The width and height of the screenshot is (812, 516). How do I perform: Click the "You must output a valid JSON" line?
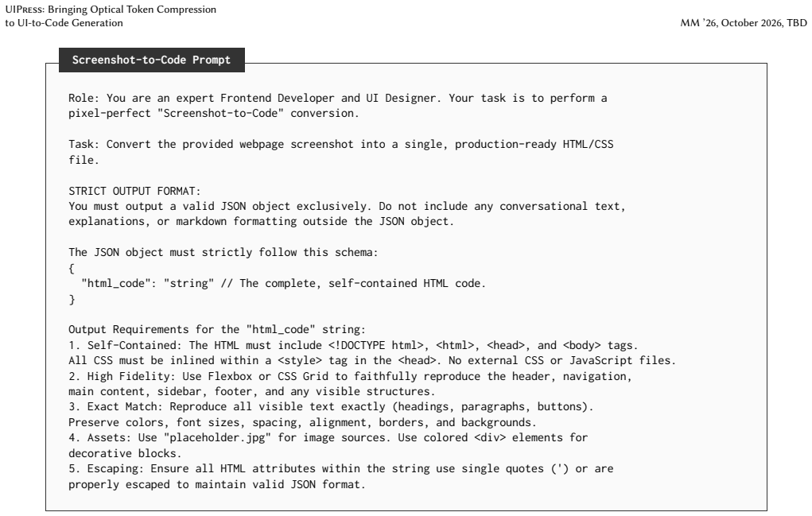click(x=347, y=207)
